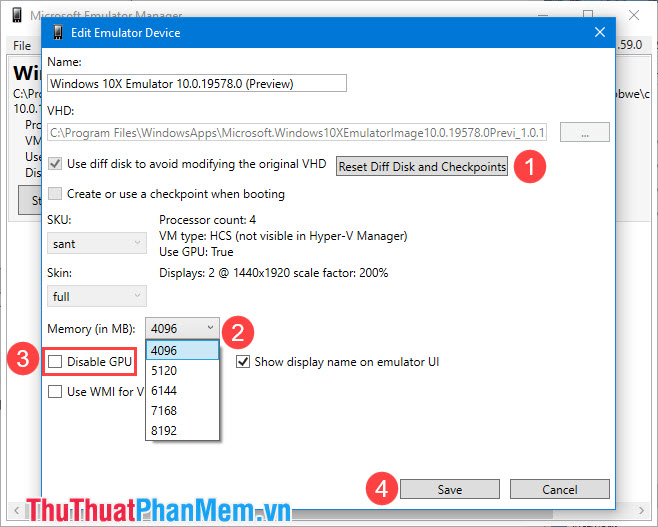Open the SKU dropdown showing sant
658x527 pixels.
pos(97,244)
